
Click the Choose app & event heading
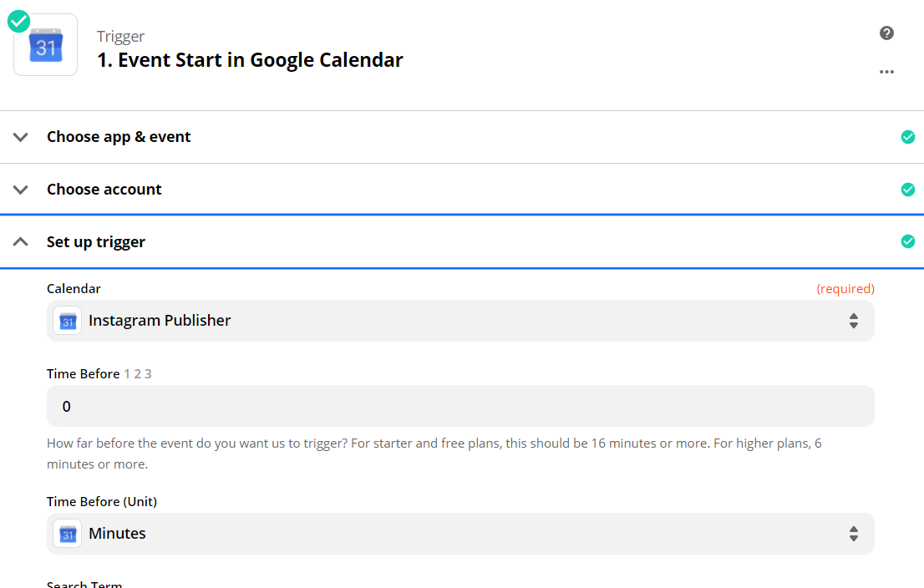119,137
